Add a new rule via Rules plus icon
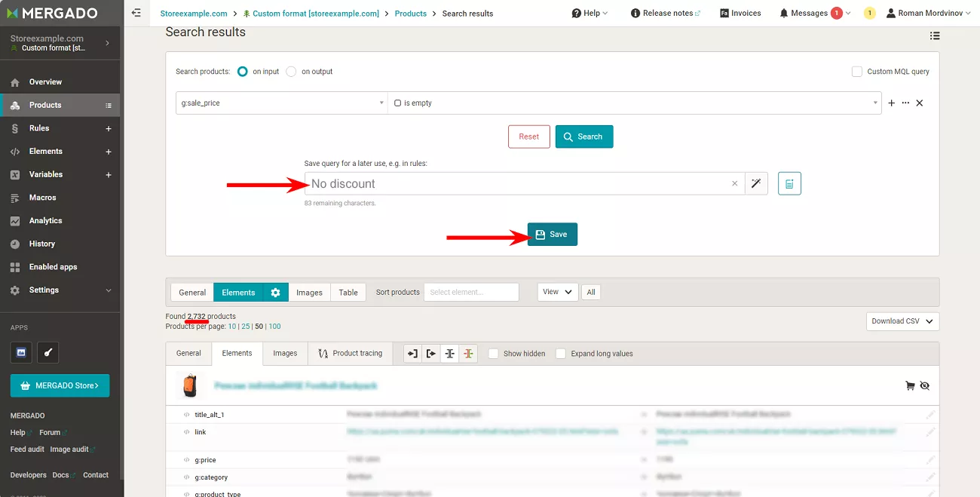This screenshot has height=497, width=980. pyautogui.click(x=109, y=129)
